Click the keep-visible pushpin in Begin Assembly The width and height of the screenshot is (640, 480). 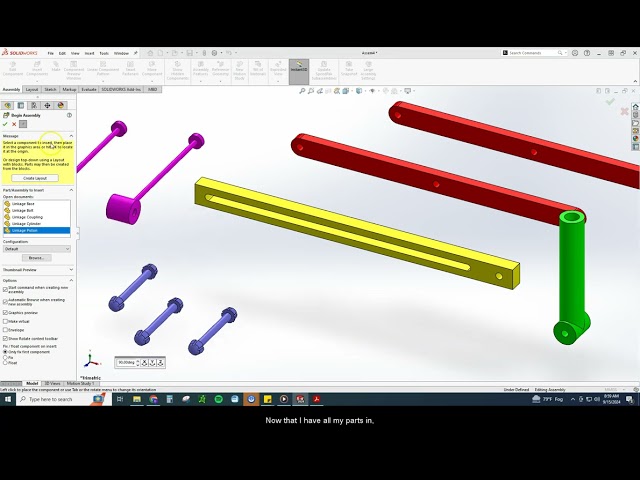tap(23, 124)
